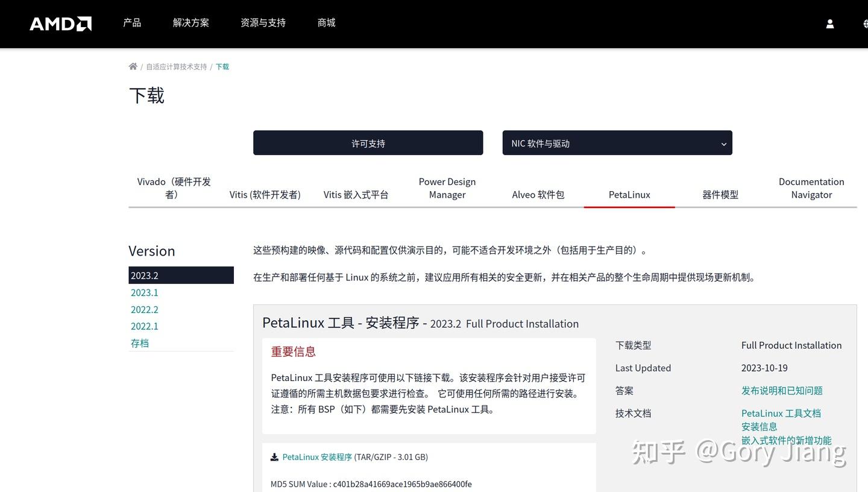868x492 pixels.
Task: Open the 器件模型 tab
Action: click(x=721, y=194)
